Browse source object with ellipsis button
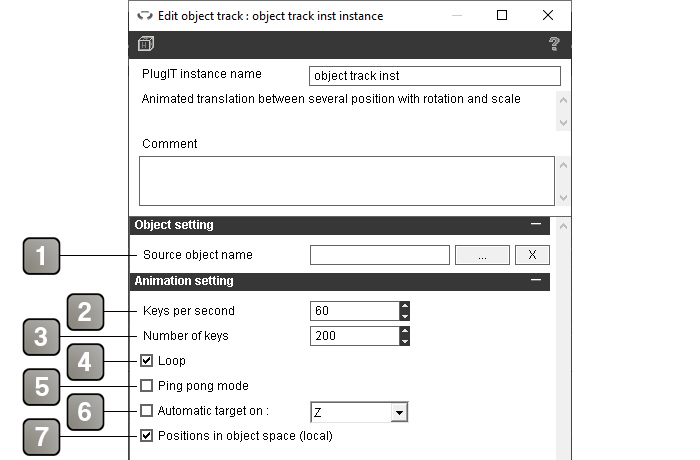Image resolution: width=700 pixels, height=460 pixels. click(x=482, y=255)
